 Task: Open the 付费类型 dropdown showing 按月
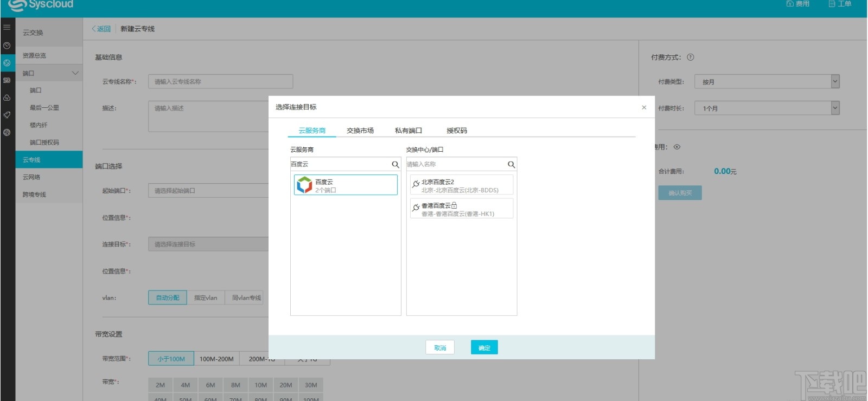tap(767, 82)
